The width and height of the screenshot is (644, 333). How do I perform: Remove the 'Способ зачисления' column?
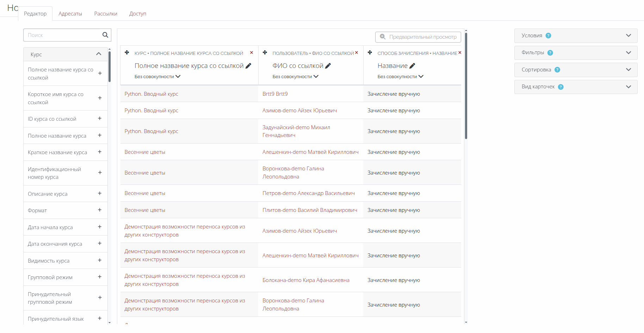tap(460, 53)
